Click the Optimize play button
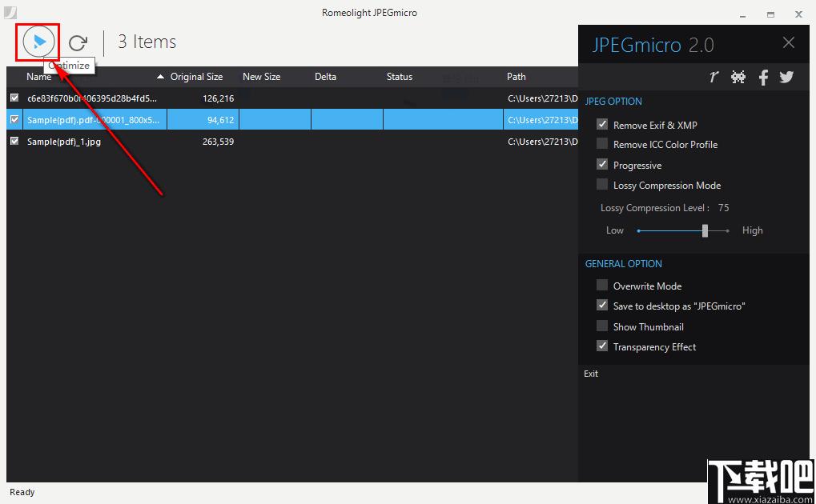 [x=38, y=42]
